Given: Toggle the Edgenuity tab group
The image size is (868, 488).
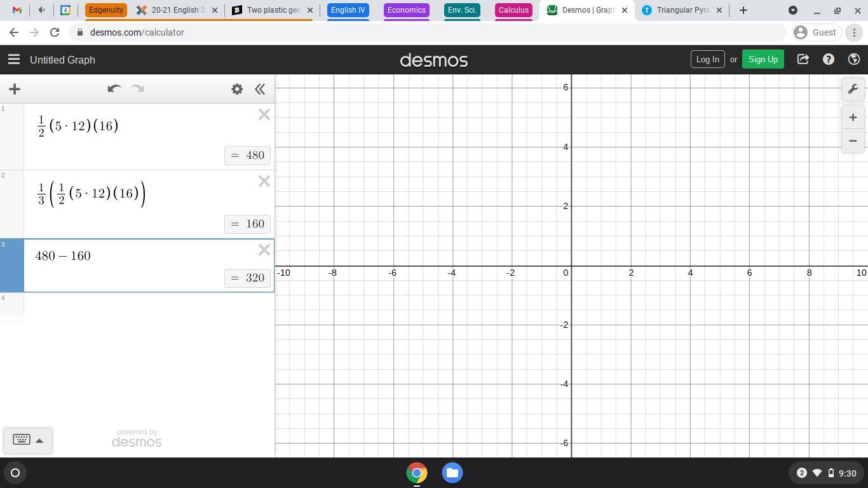Looking at the screenshot, I should 106,10.
